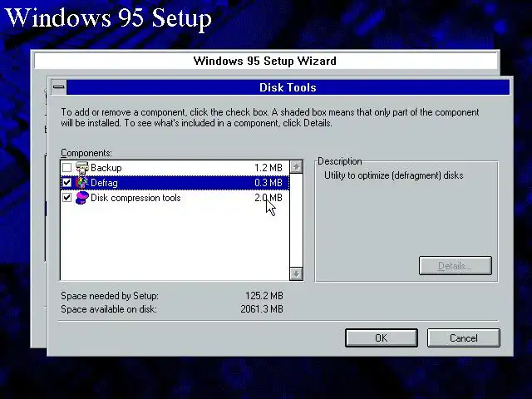The width and height of the screenshot is (532, 399).
Task: Select the Defrag row label
Action: tap(104, 183)
